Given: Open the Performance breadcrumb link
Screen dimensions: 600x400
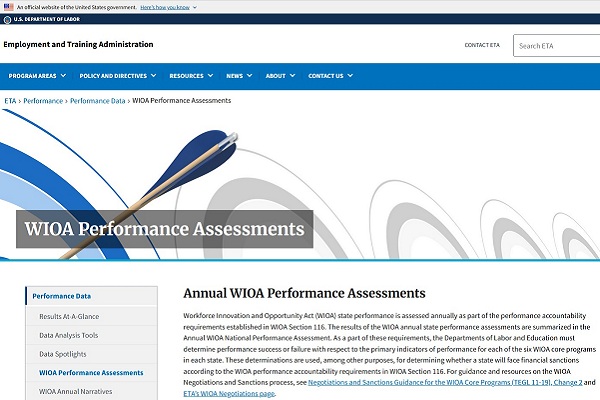Looking at the screenshot, I should pyautogui.click(x=42, y=101).
